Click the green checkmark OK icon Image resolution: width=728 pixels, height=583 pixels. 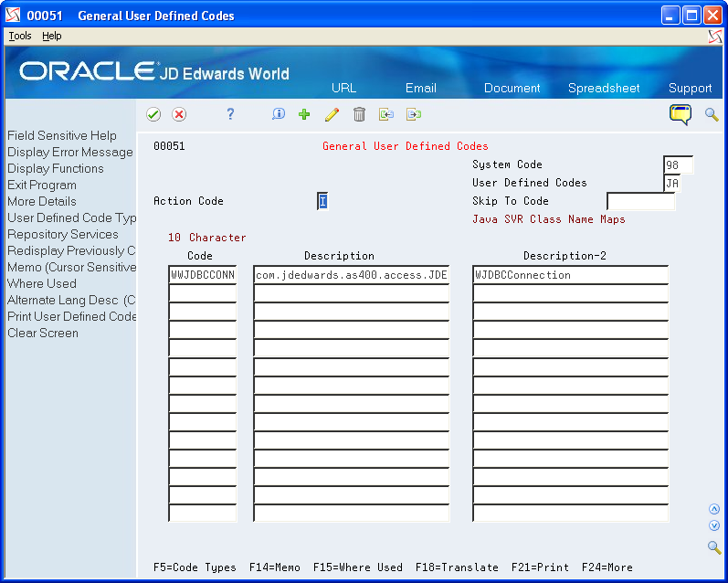coord(153,114)
